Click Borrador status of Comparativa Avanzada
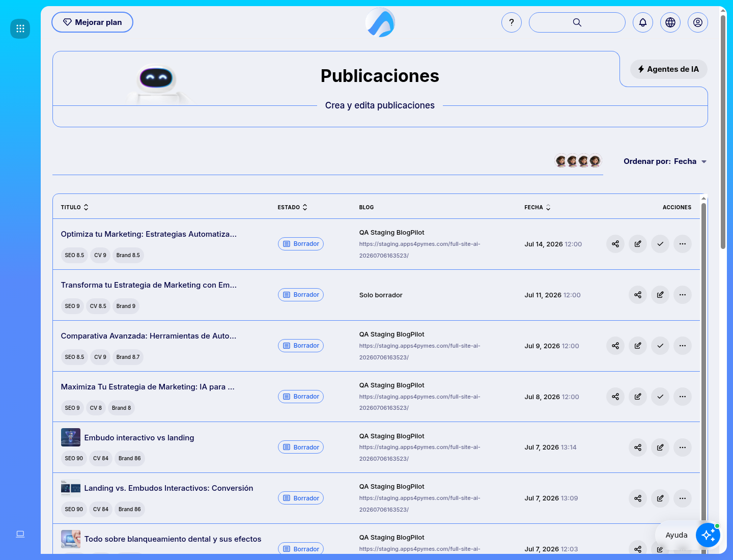Viewport: 733px width, 560px height. [x=301, y=346]
